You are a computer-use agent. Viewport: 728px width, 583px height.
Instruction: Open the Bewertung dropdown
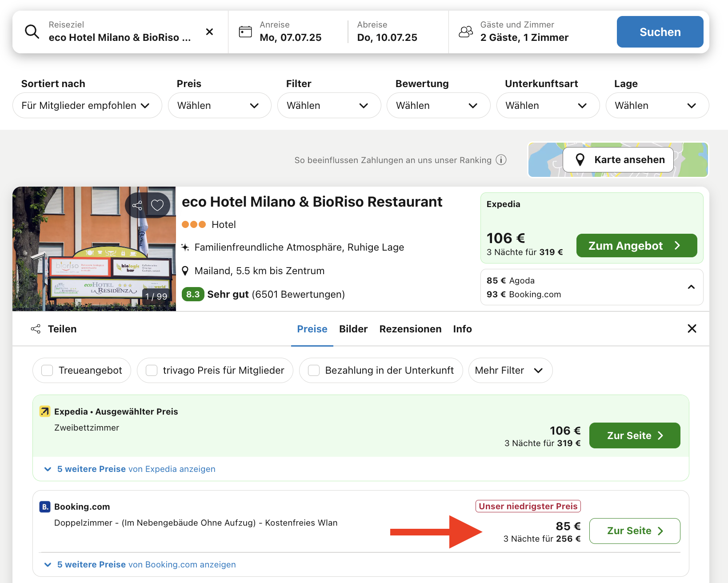(x=438, y=105)
